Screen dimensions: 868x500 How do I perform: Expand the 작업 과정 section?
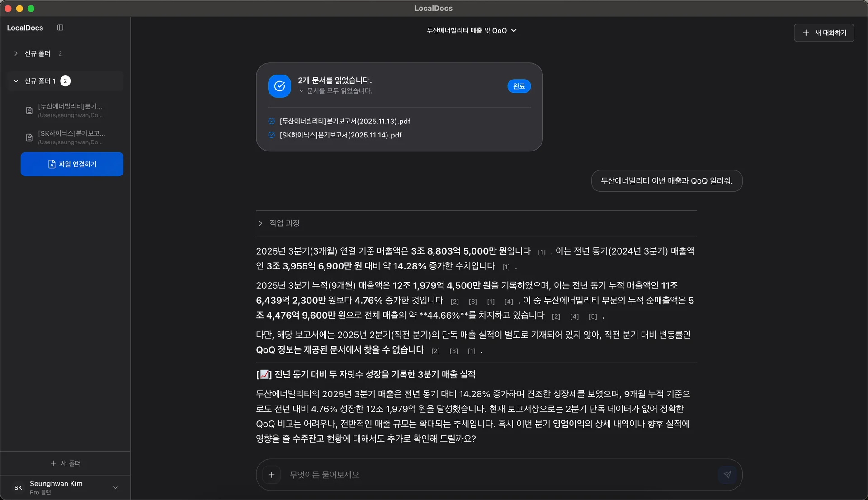pyautogui.click(x=260, y=223)
